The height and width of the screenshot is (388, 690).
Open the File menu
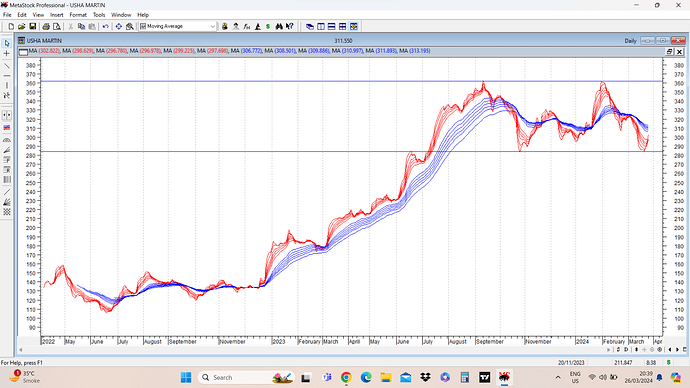coord(7,15)
